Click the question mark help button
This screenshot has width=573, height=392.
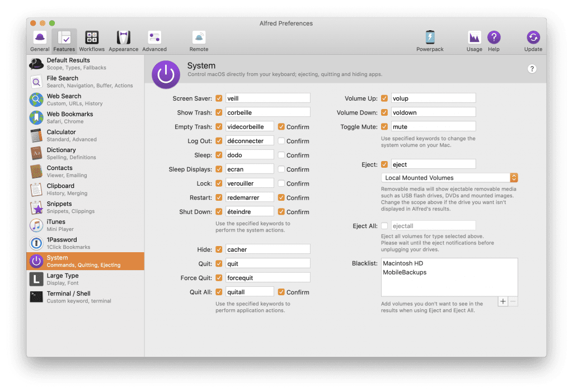point(532,69)
